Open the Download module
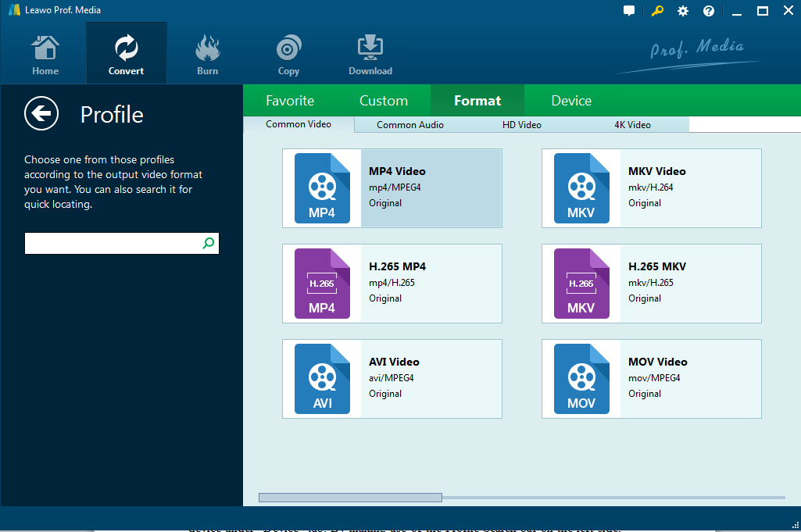 click(370, 55)
